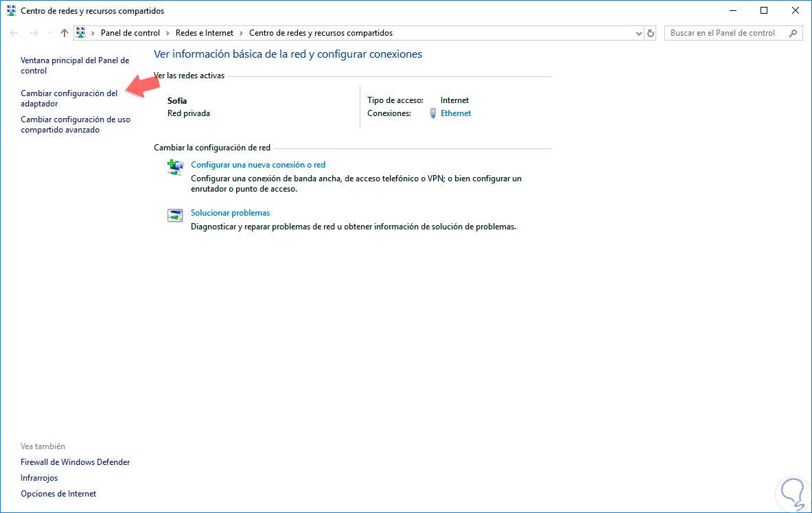Click the refresh icon in the address bar
This screenshot has width=812, height=513.
coord(649,32)
